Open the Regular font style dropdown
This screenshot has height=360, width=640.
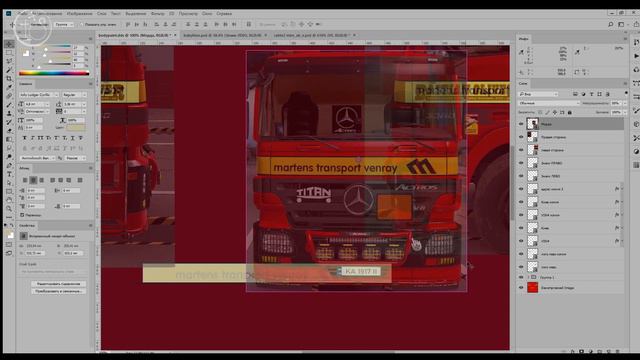[74, 95]
